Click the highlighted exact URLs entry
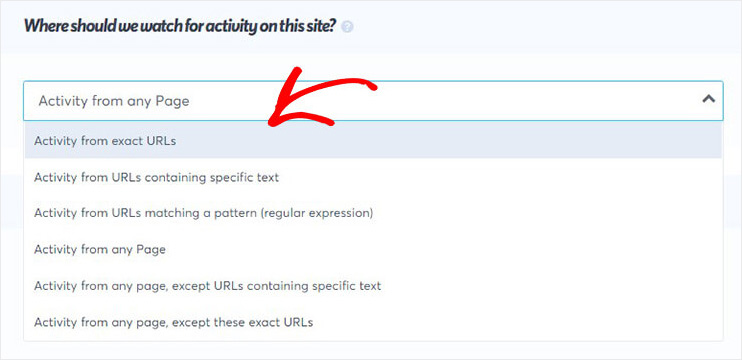The height and width of the screenshot is (360, 742). (373, 141)
